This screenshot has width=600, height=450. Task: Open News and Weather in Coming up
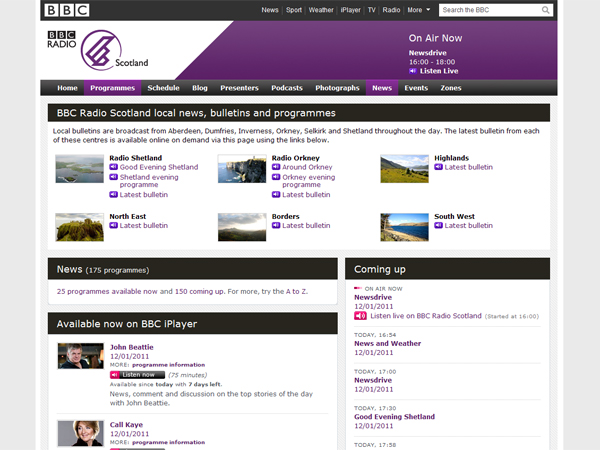tap(387, 343)
